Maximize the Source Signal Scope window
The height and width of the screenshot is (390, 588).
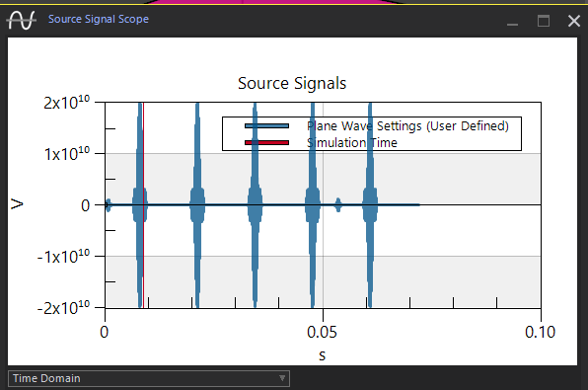click(x=544, y=21)
